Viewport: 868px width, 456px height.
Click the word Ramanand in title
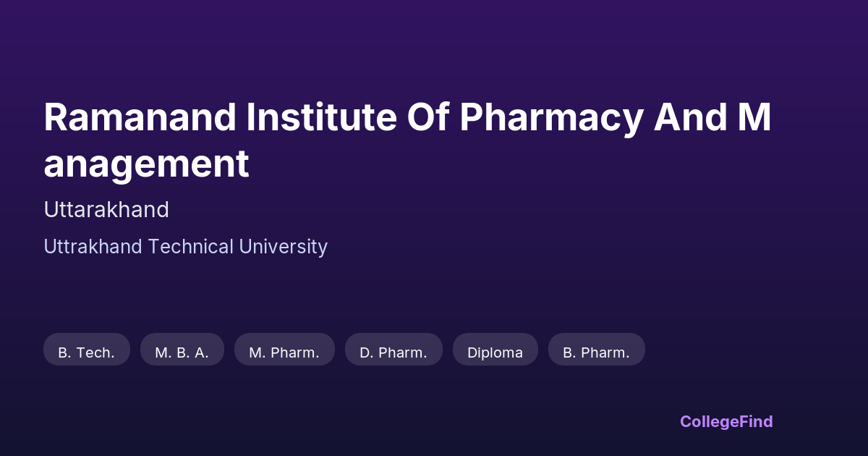click(x=140, y=118)
